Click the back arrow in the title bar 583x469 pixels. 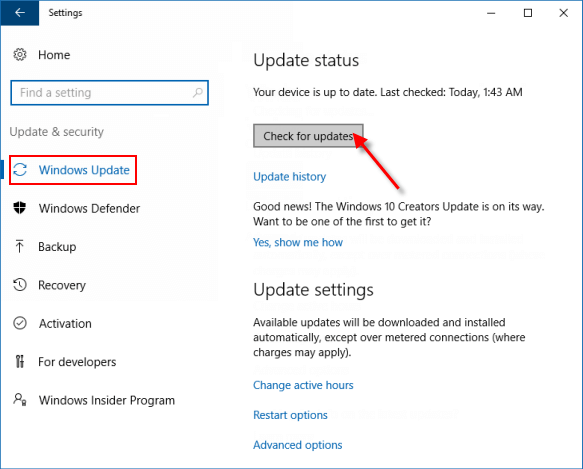[x=20, y=13]
